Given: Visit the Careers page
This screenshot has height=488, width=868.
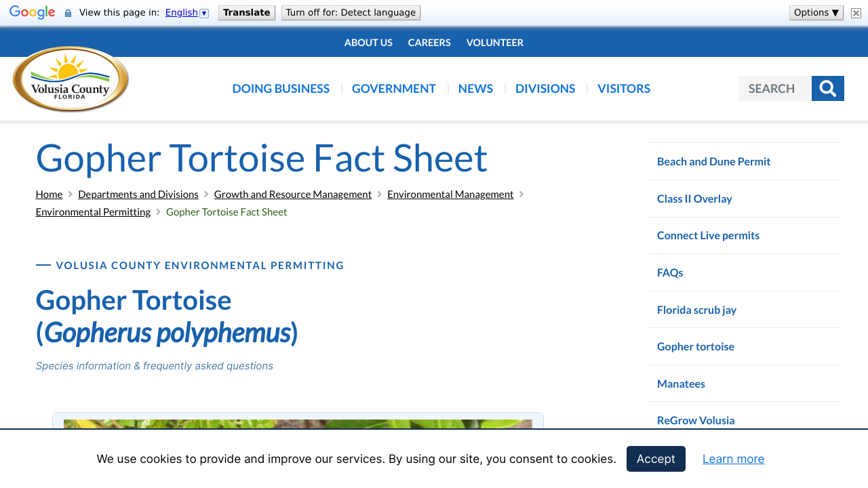Looking at the screenshot, I should [429, 43].
